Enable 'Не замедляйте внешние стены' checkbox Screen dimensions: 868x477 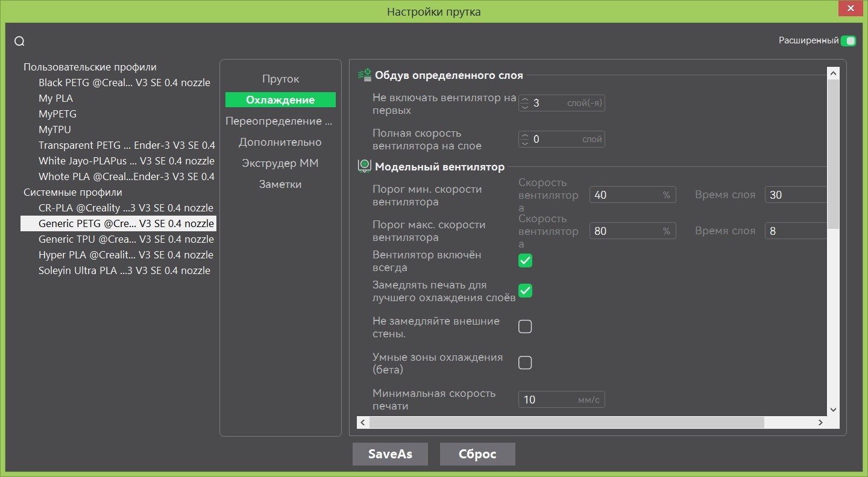[x=525, y=327]
